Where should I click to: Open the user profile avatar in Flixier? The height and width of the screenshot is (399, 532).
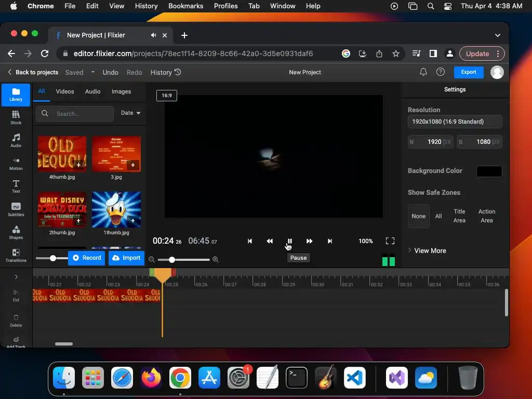[497, 72]
